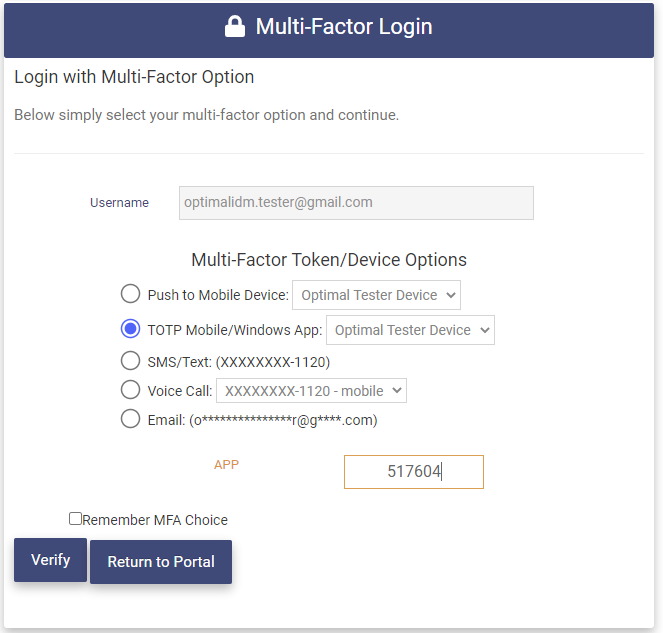This screenshot has width=663, height=633.
Task: Open the Voice Call phone number dropdown
Action: (311, 391)
